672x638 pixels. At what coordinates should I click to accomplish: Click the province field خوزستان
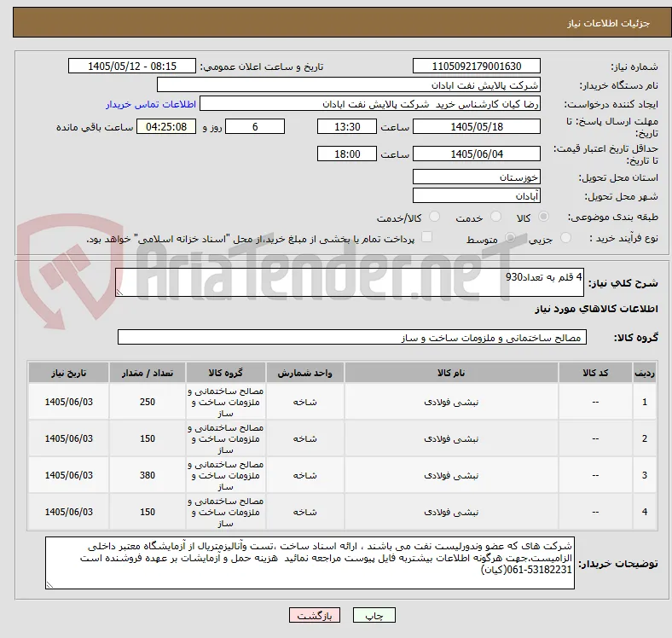pyautogui.click(x=477, y=177)
